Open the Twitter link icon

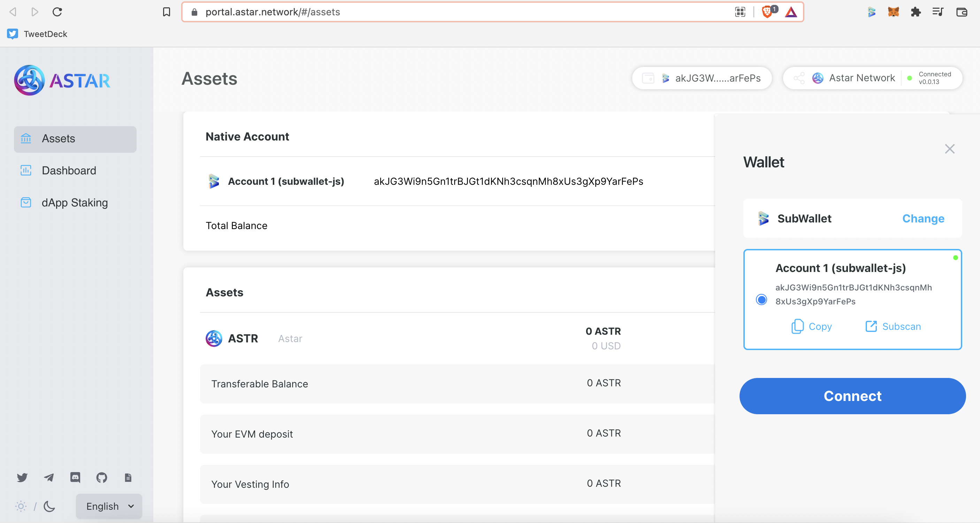pos(22,477)
